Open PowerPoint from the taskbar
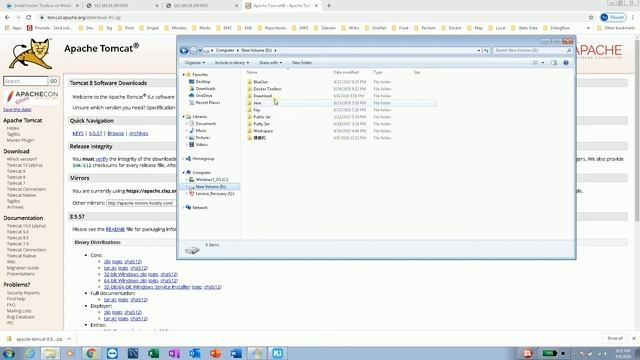 (216, 353)
